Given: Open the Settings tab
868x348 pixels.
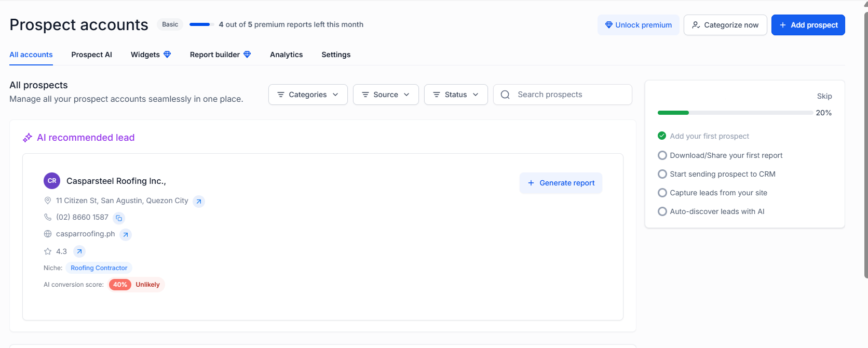Looking at the screenshot, I should (336, 55).
